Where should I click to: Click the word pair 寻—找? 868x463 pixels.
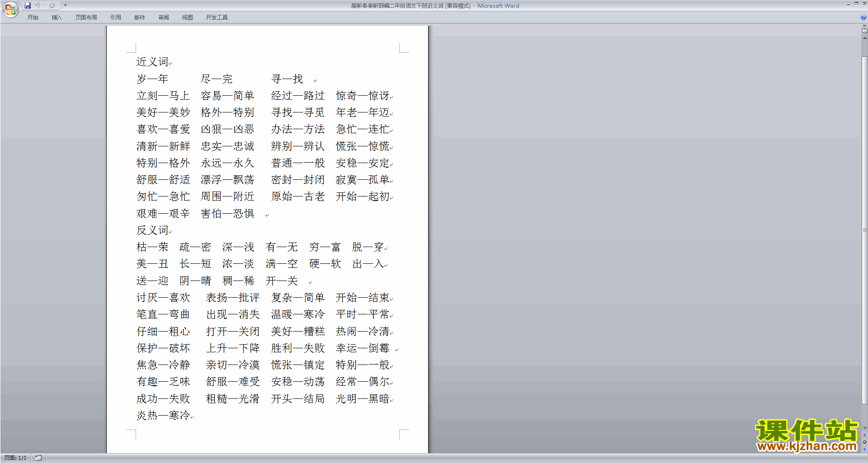click(x=287, y=79)
